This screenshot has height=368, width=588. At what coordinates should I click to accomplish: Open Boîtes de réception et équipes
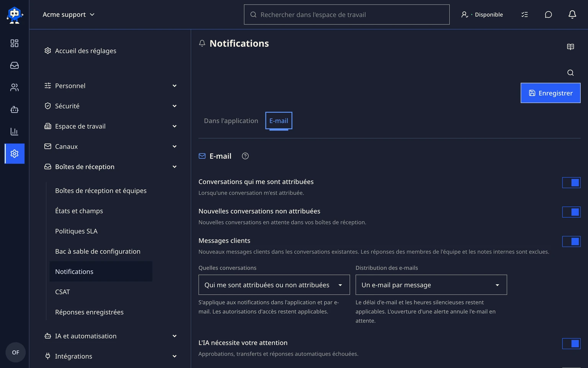tap(101, 191)
